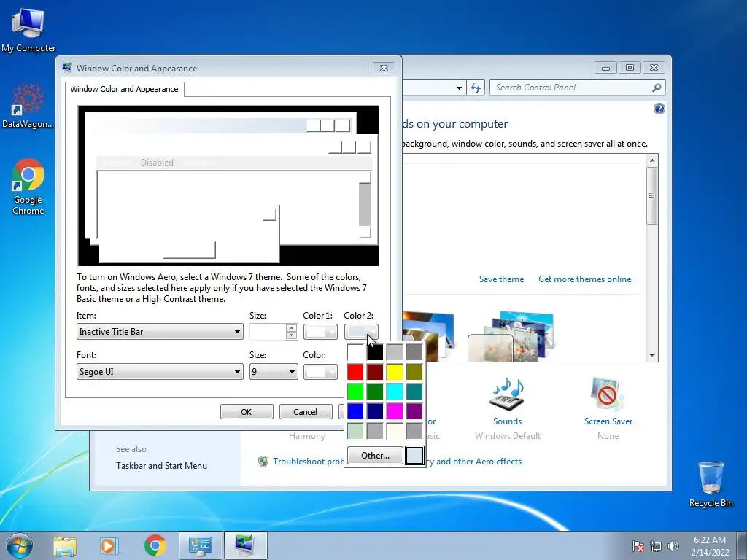Pick the bright blue swatch

pyautogui.click(x=355, y=411)
